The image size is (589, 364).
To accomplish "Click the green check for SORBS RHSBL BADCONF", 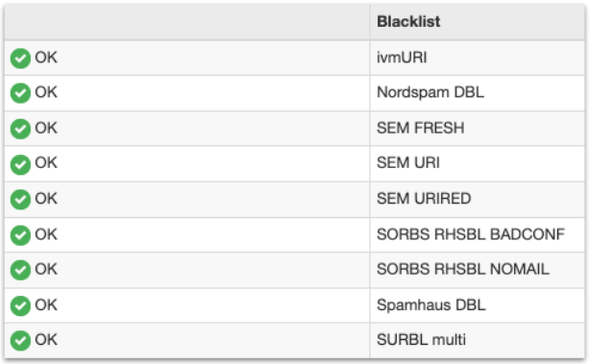I will point(20,235).
